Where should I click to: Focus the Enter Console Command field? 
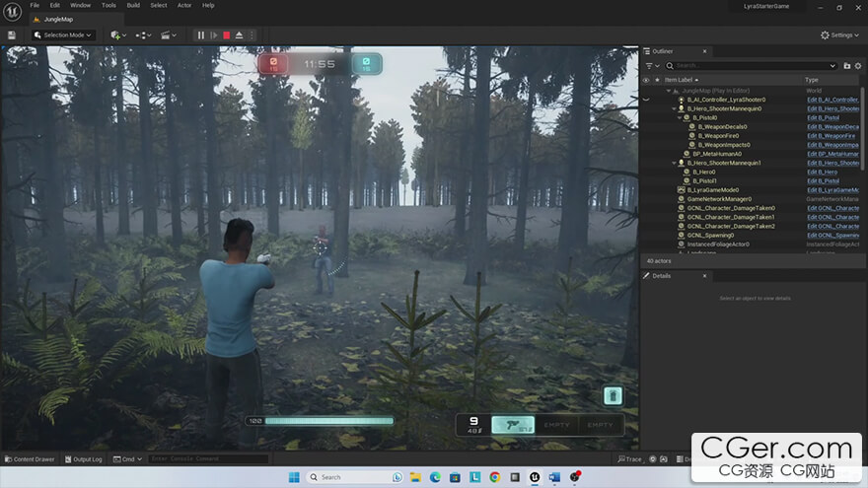[x=208, y=459]
